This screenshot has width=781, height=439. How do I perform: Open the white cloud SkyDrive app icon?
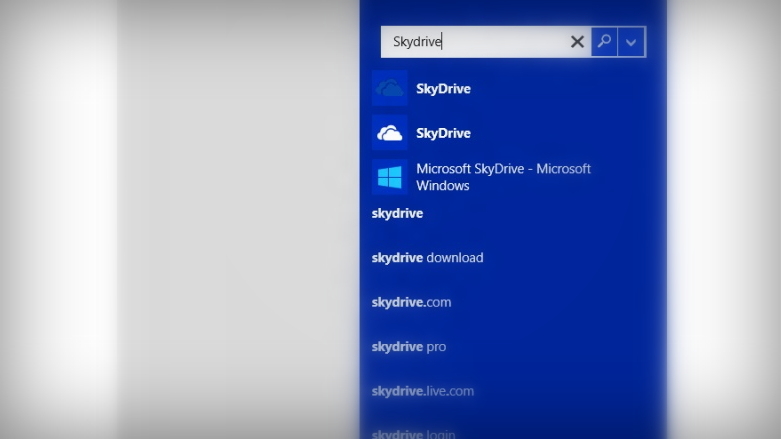(390, 133)
